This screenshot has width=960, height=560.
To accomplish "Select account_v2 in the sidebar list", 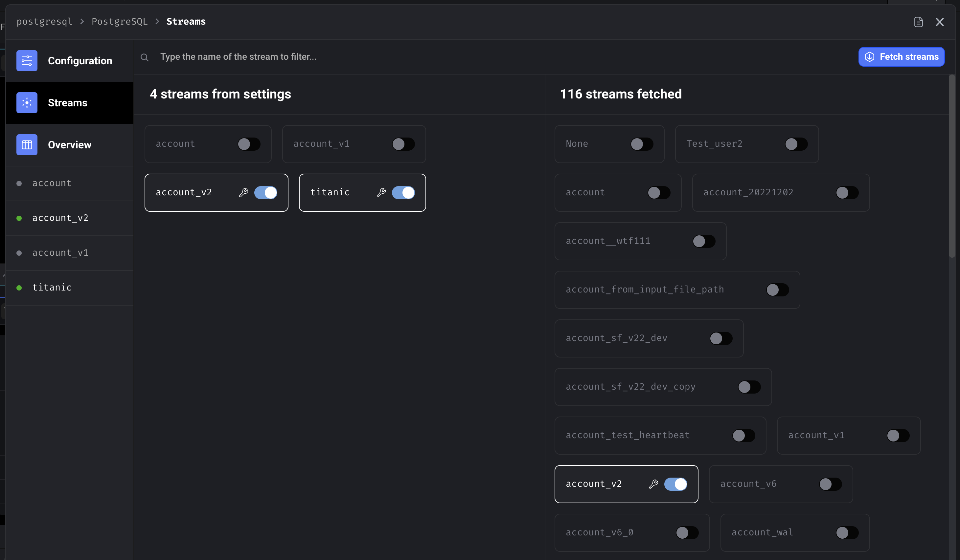I will pos(70,218).
